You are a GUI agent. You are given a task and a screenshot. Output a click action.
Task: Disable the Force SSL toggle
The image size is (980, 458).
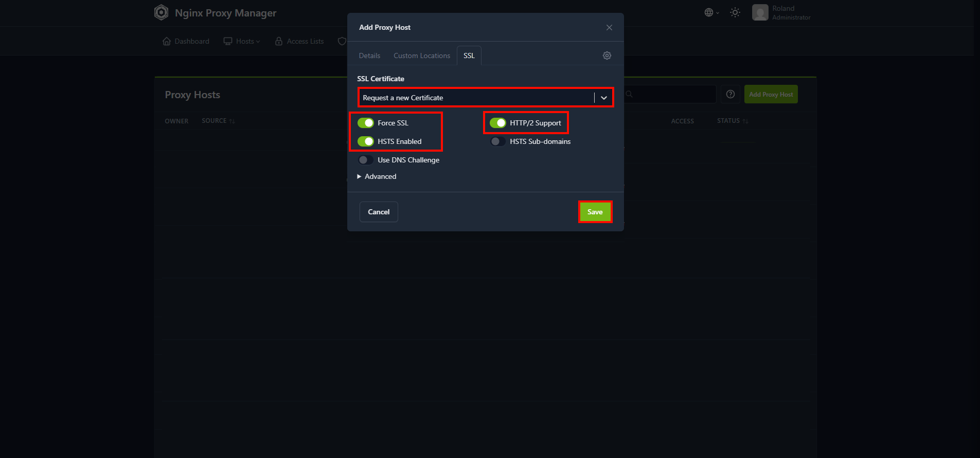point(366,123)
